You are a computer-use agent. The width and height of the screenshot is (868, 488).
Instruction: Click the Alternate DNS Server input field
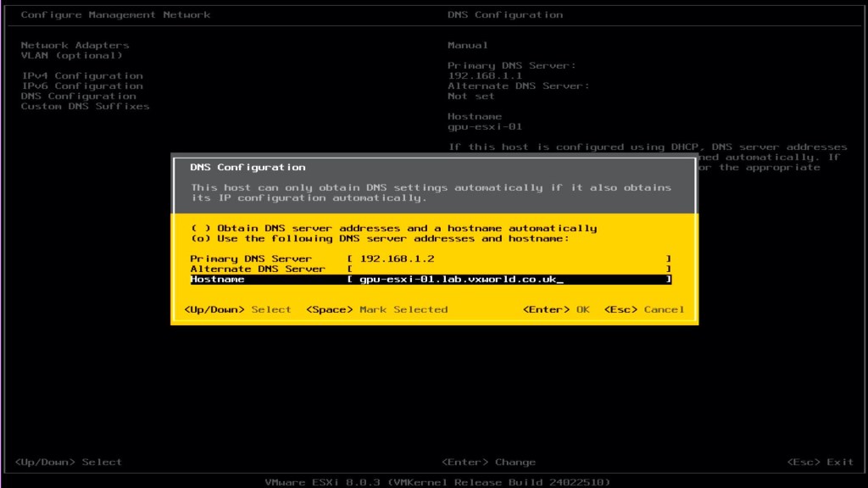coord(509,269)
